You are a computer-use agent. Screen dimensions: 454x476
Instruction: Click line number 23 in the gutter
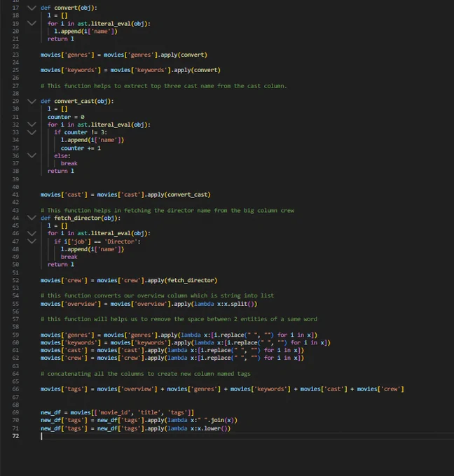point(15,55)
